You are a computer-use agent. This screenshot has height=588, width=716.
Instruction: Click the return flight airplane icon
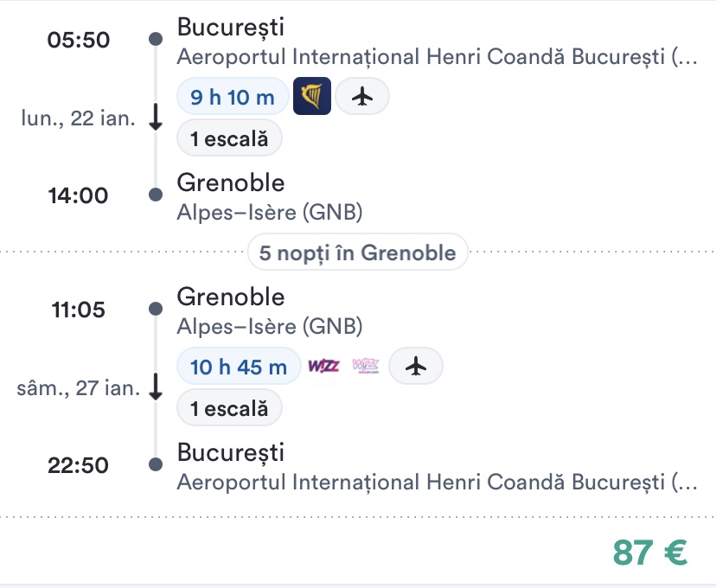(416, 367)
